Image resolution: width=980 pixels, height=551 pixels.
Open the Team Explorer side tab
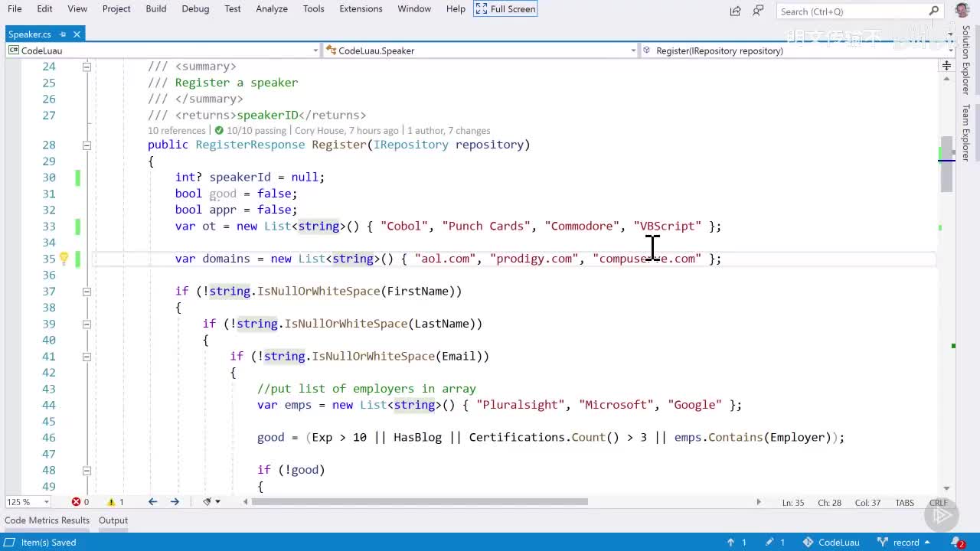(966, 132)
